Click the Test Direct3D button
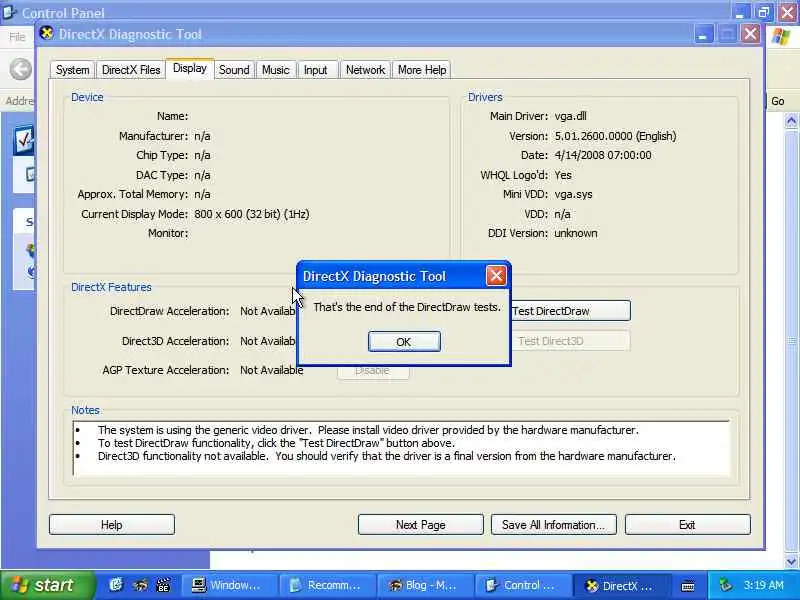This screenshot has height=600, width=800. pos(570,341)
